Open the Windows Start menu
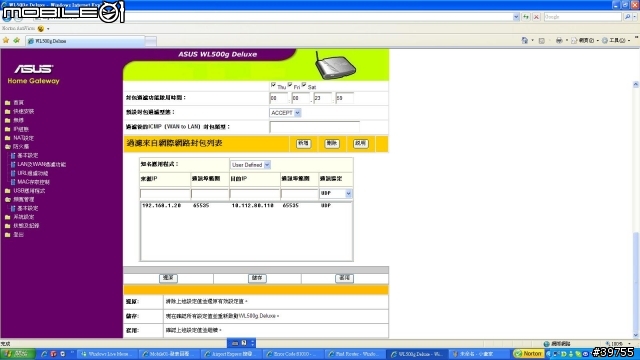This screenshot has height=360, width=640. pyautogui.click(x=18, y=354)
